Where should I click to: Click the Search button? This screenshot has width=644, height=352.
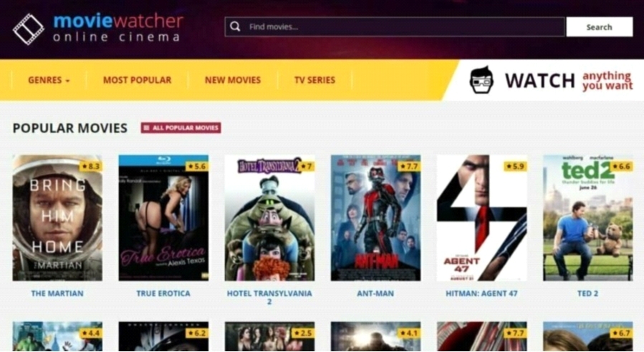click(x=600, y=27)
